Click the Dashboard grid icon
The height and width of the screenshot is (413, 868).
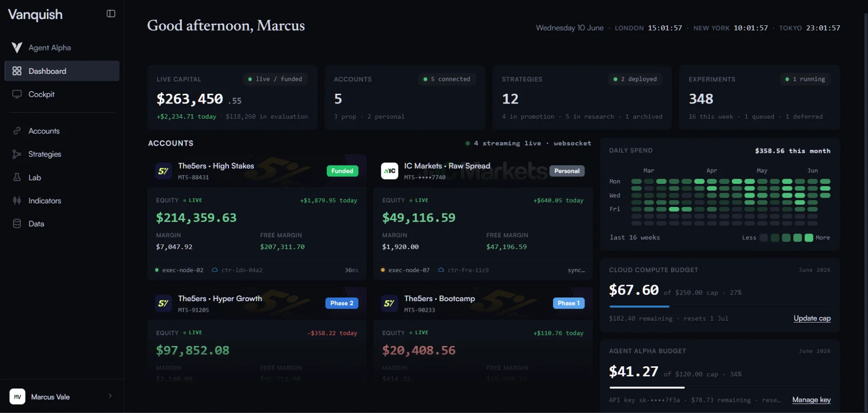17,71
